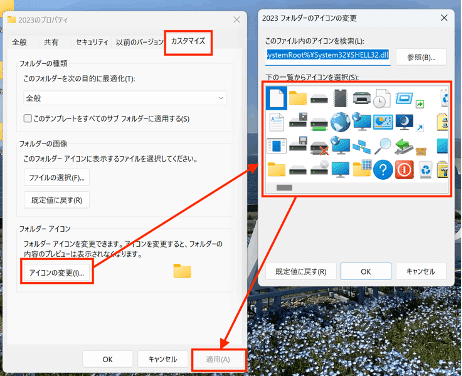Click the 適用(A) button

pos(218,359)
